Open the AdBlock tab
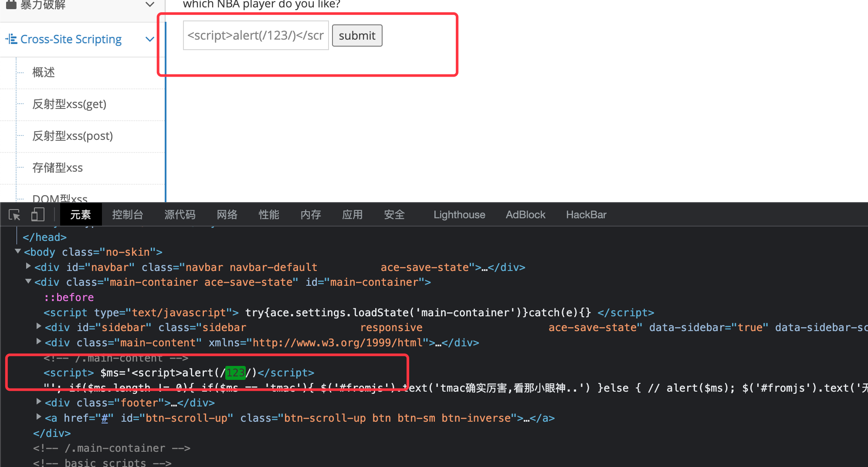Screen dimensions: 868x467 click(x=526, y=215)
